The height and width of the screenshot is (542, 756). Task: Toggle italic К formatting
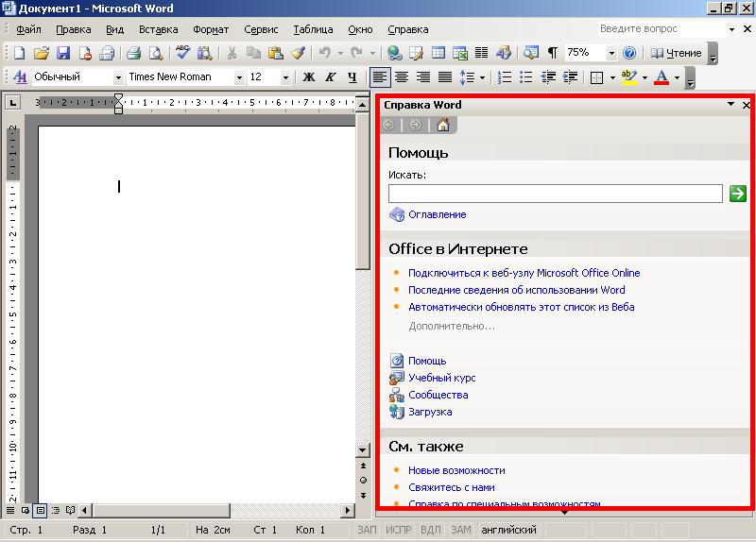(x=330, y=77)
